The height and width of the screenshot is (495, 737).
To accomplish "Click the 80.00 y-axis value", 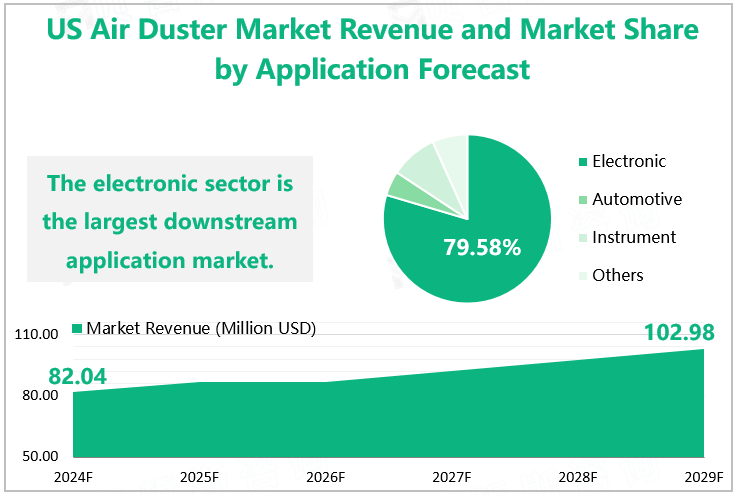I will [40, 395].
